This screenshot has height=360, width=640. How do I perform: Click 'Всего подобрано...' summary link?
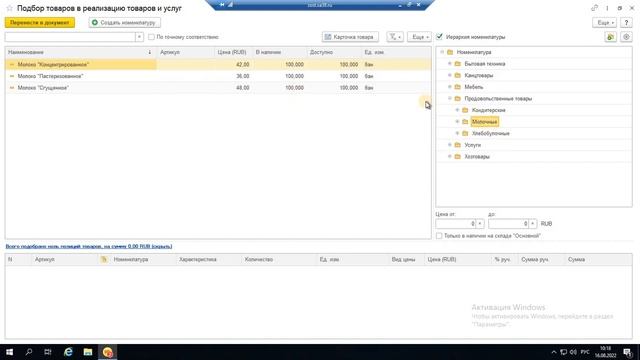coord(89,247)
